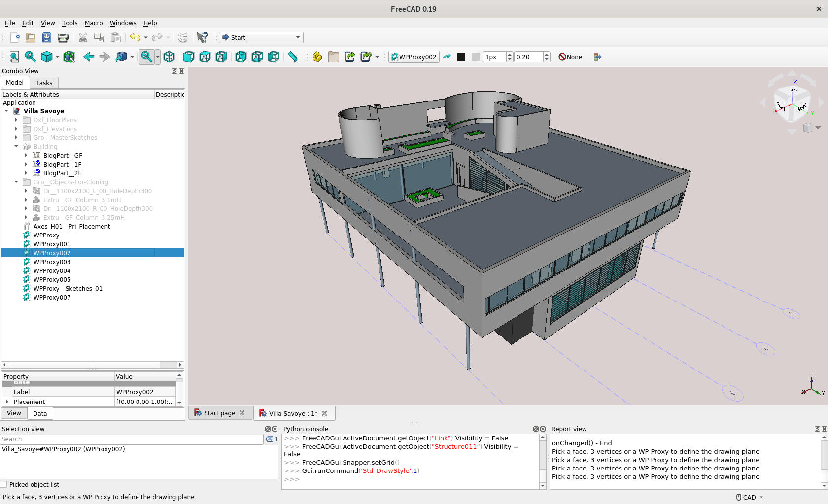Click the black line color swatch
828x504 pixels.
click(x=461, y=57)
